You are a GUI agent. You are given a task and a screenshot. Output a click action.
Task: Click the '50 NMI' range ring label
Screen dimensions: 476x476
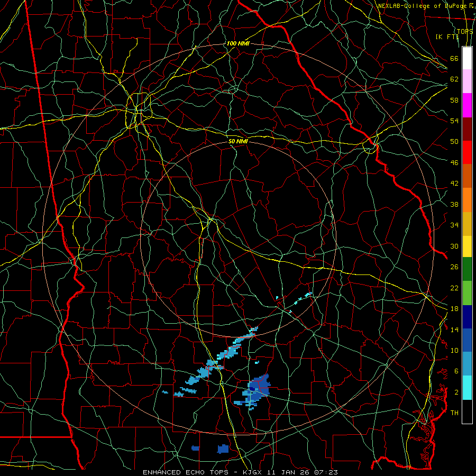(239, 141)
